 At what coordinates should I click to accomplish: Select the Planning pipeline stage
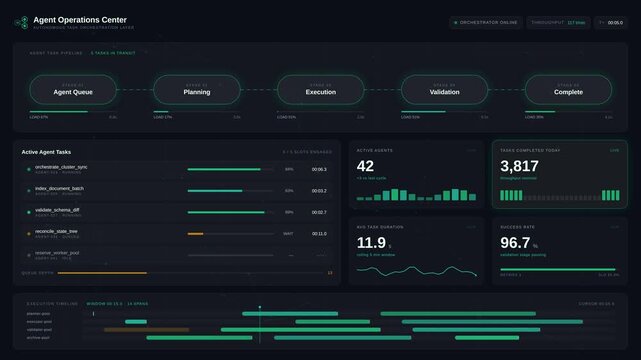[x=197, y=89]
